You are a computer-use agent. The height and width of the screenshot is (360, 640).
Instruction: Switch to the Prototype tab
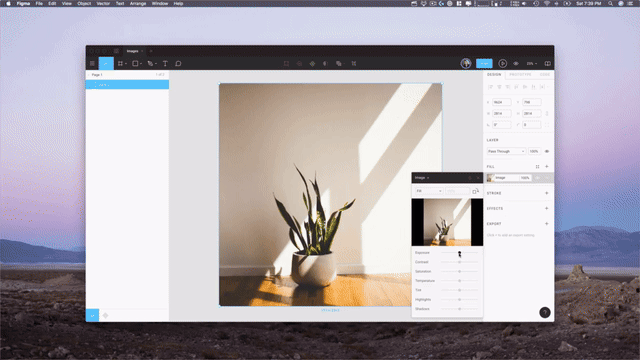pos(520,75)
